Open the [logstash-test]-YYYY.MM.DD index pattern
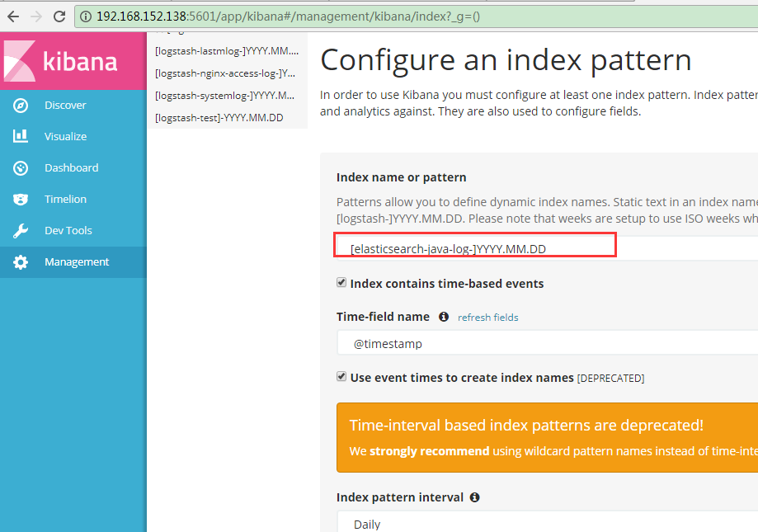This screenshot has height=532, width=758. tap(219, 118)
